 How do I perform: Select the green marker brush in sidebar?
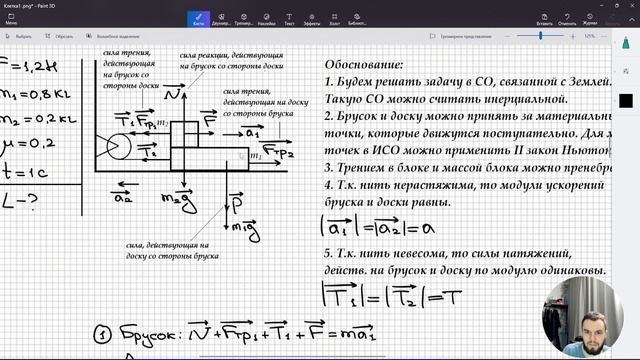(626, 43)
